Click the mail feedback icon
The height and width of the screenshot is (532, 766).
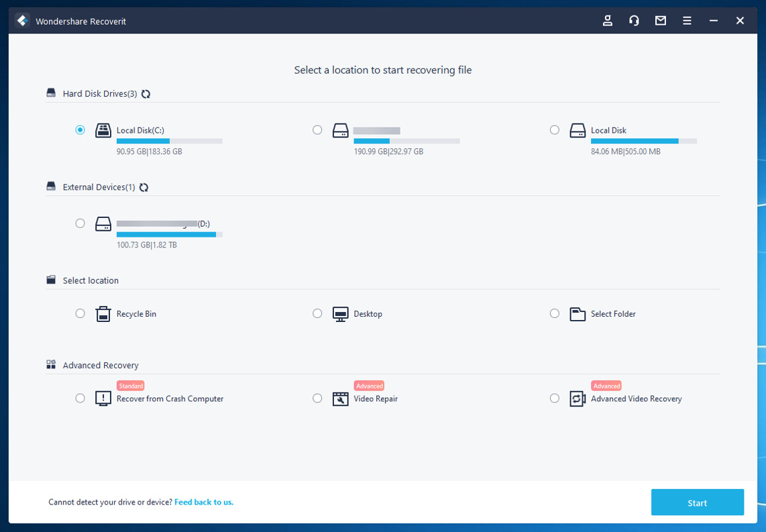pos(661,21)
